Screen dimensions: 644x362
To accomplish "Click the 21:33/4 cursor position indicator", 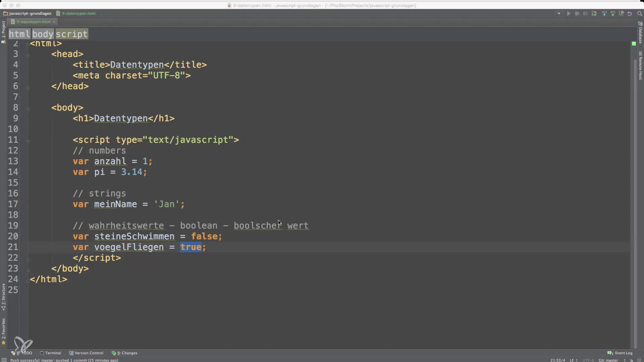I will coord(557,360).
